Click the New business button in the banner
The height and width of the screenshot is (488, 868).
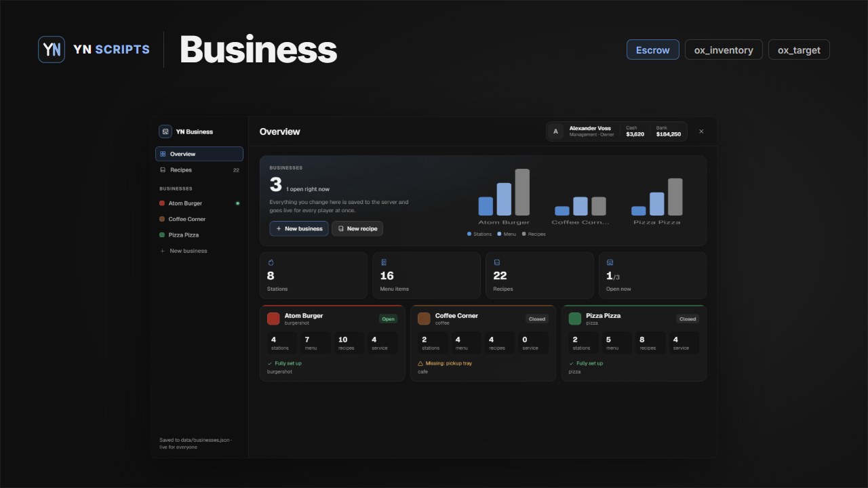point(299,228)
